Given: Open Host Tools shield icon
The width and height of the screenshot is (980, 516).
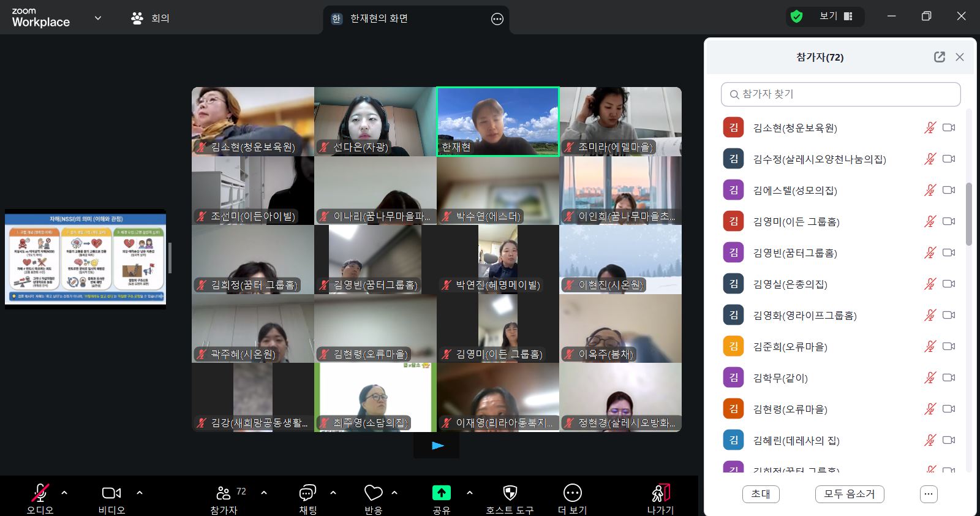Looking at the screenshot, I should coord(510,493).
